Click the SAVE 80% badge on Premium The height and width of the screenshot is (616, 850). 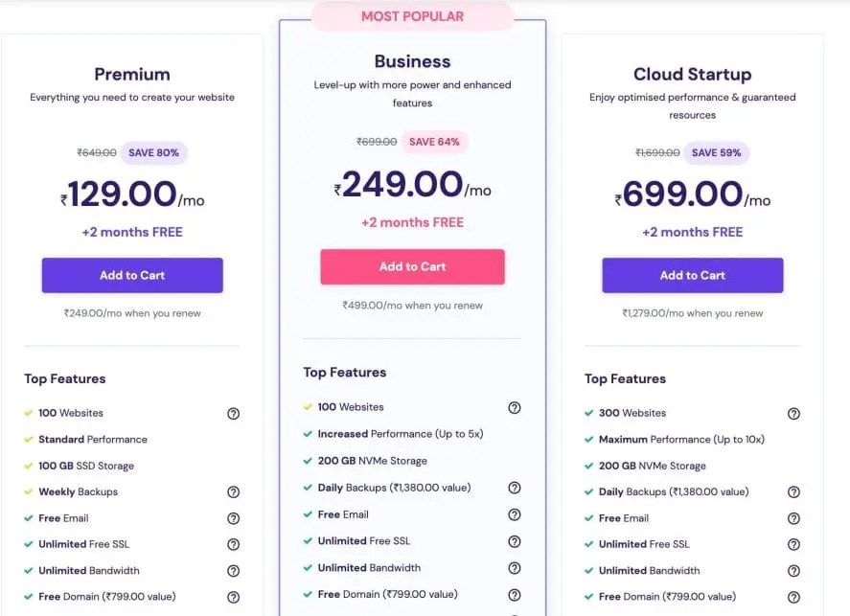pyautogui.click(x=153, y=152)
